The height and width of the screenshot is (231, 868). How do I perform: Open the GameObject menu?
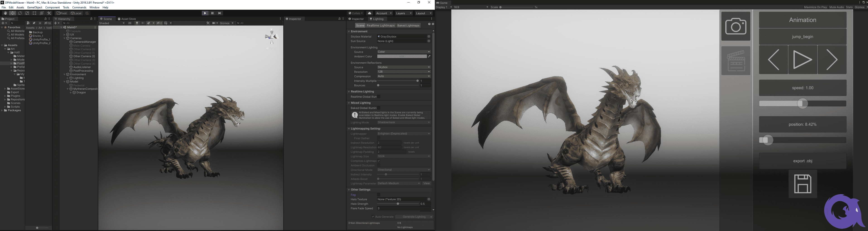(x=35, y=7)
